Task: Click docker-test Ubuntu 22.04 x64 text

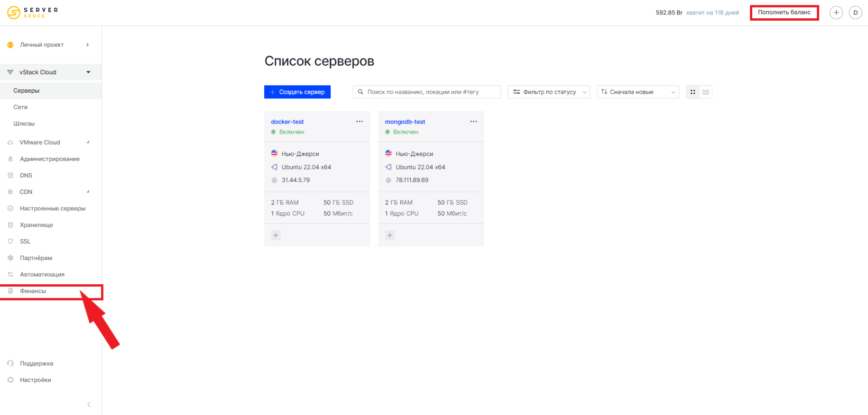Action: pos(306,167)
